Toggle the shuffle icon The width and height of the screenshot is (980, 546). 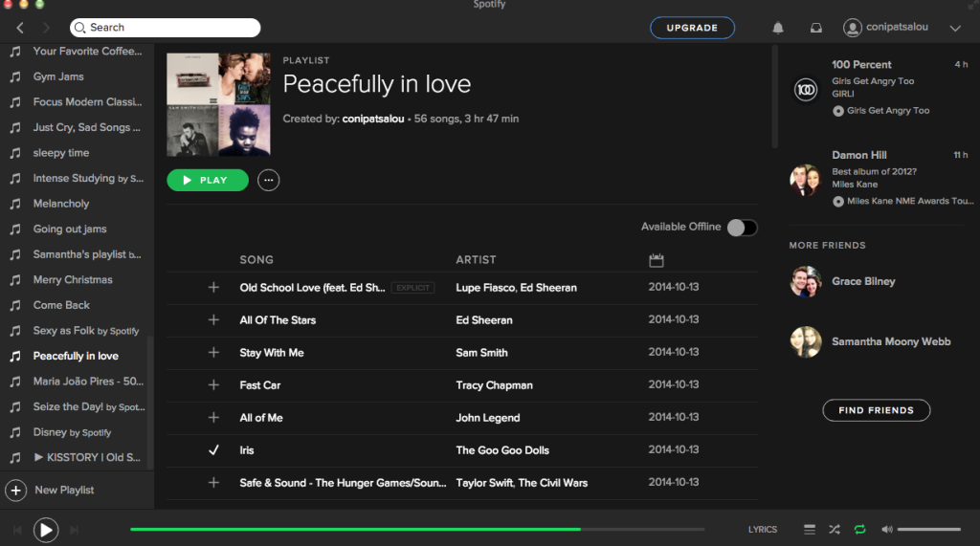pos(835,530)
